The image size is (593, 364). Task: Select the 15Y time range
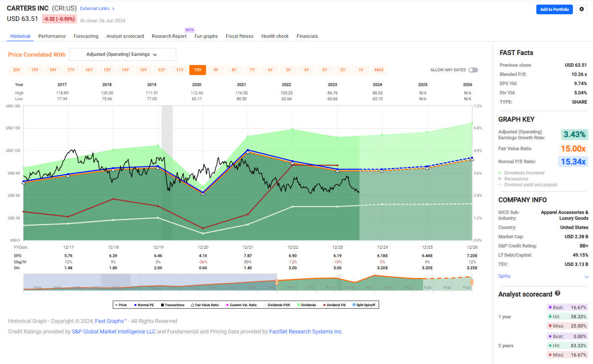coord(107,70)
